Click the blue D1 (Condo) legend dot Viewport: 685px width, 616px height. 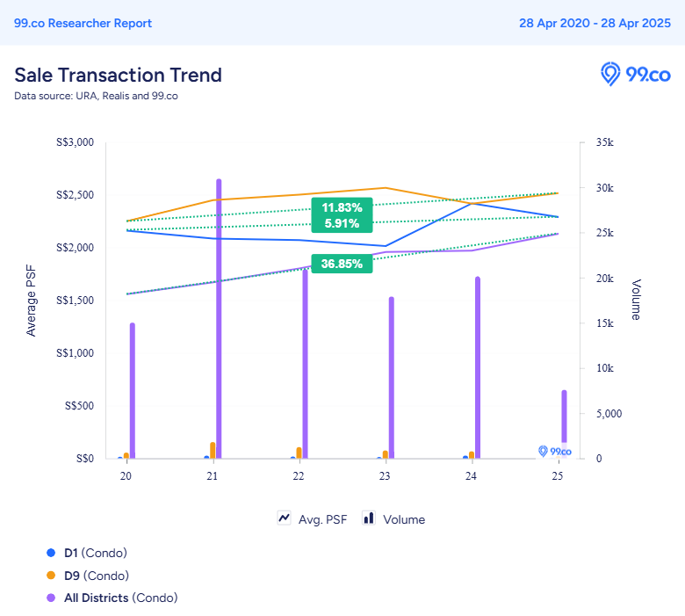pos(51,553)
